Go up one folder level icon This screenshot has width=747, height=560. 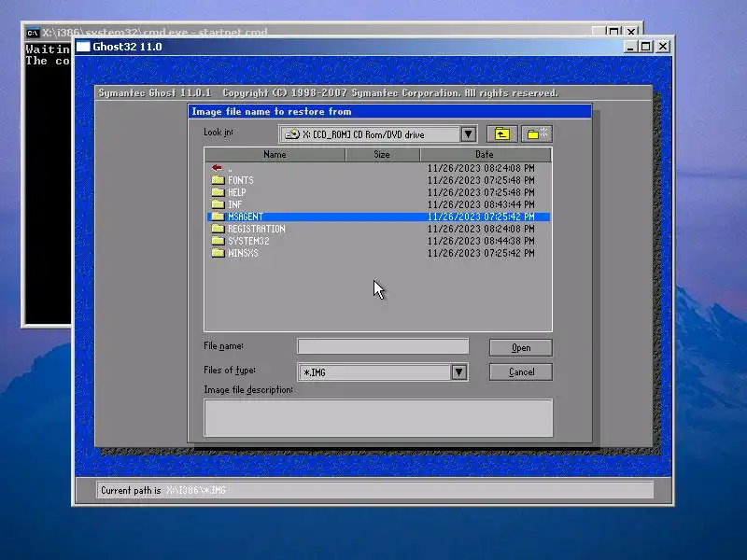click(502, 134)
